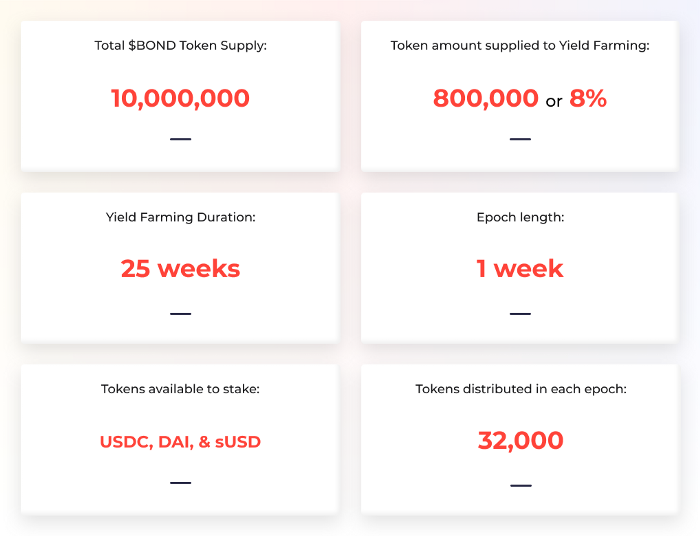This screenshot has height=536, width=700.
Task: Click the Total $BOND Token Supply label
Action: tap(180, 46)
